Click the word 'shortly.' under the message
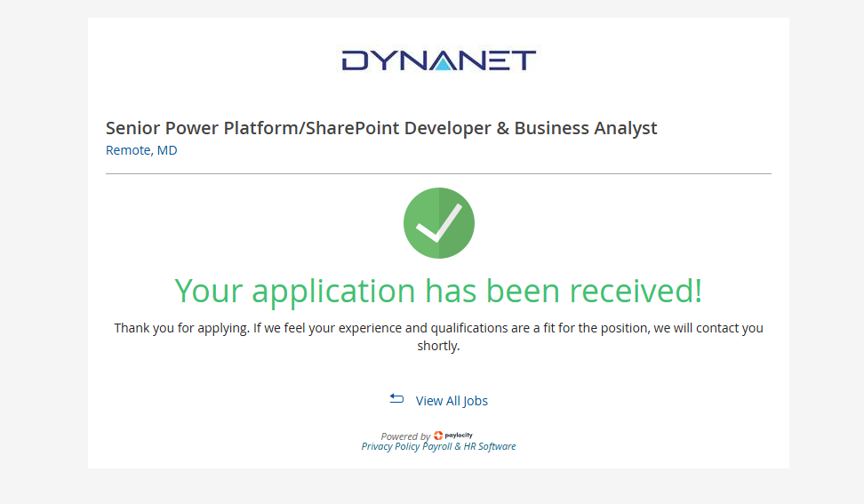The width and height of the screenshot is (864, 504). tap(438, 346)
